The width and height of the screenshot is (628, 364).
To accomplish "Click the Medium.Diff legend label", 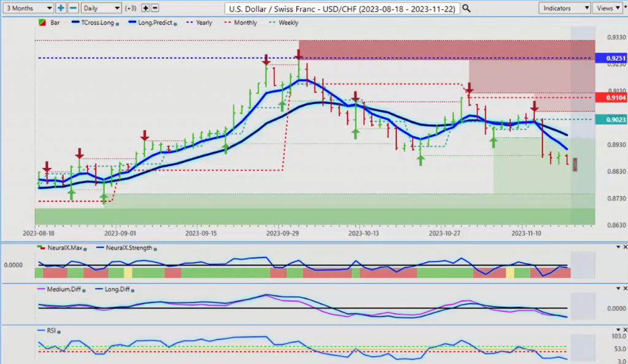I will point(61,289).
